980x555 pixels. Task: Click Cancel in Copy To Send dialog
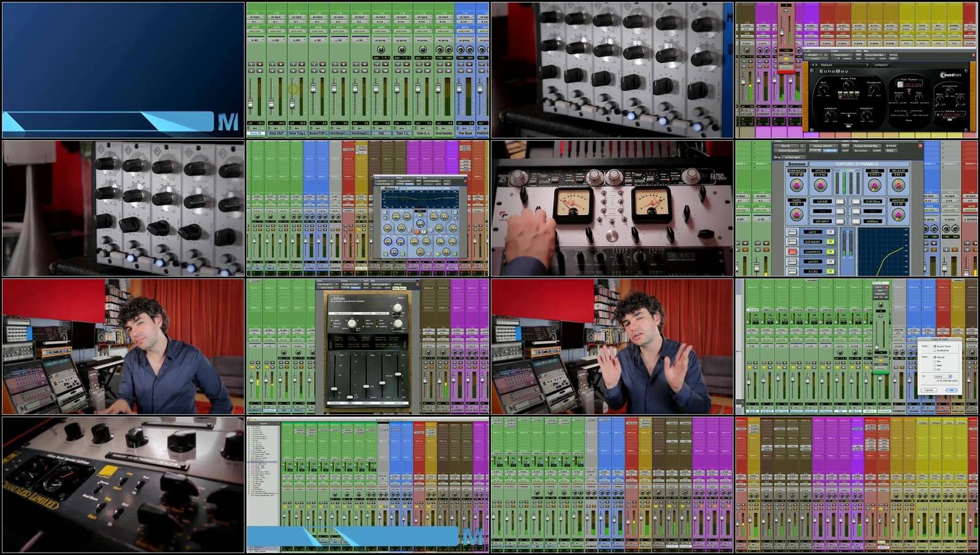click(929, 390)
